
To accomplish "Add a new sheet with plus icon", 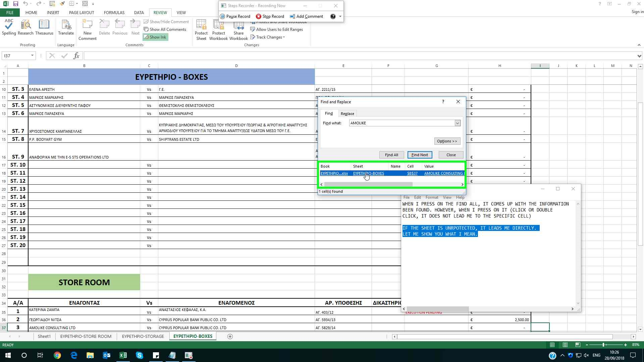I will pos(230,337).
